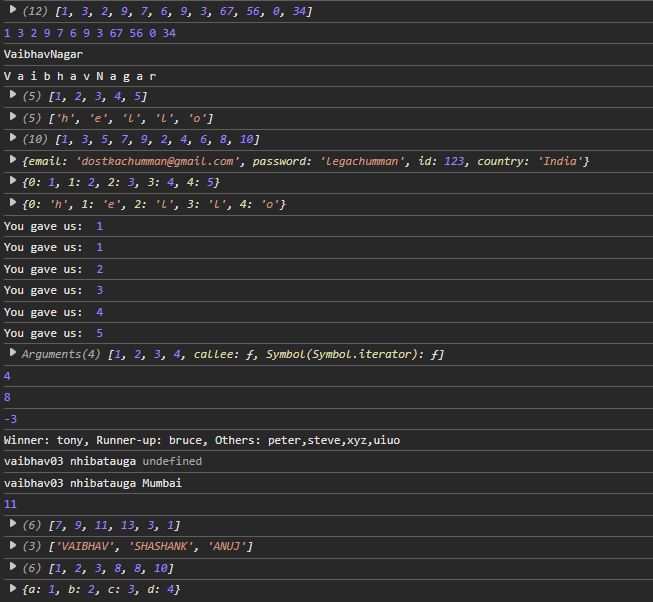The width and height of the screenshot is (653, 602).
Task: Click the email 'dostkachumman@gmail.com' string
Action: click(x=158, y=162)
